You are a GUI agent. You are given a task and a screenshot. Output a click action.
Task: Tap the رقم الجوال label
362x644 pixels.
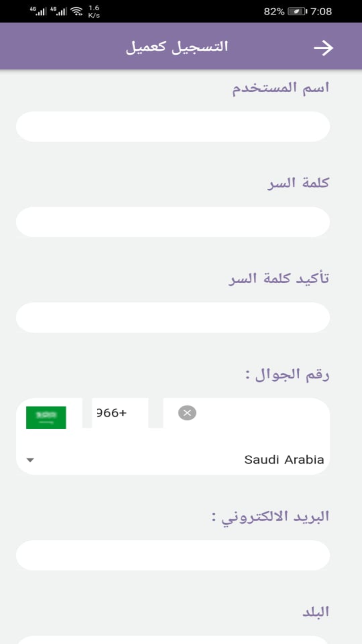(x=287, y=374)
